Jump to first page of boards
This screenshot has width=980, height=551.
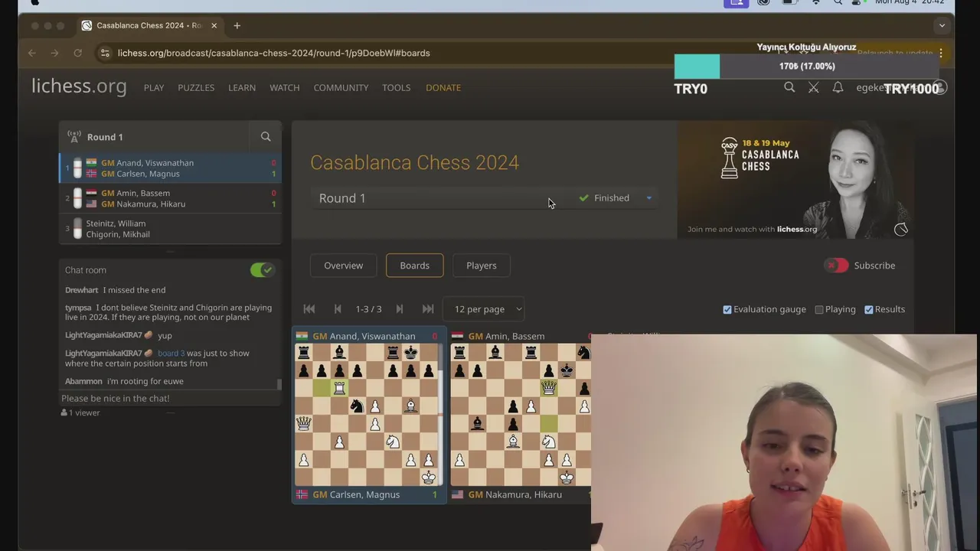pyautogui.click(x=309, y=309)
